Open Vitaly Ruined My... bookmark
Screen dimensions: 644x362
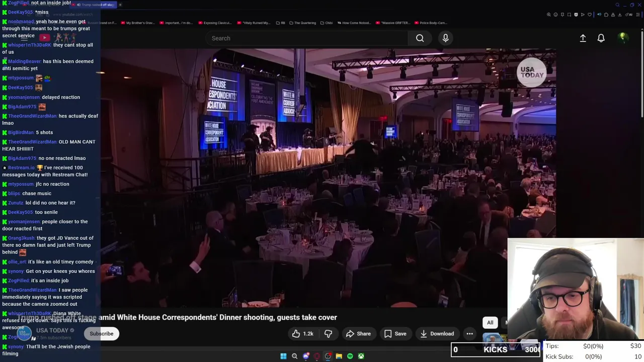click(254, 23)
